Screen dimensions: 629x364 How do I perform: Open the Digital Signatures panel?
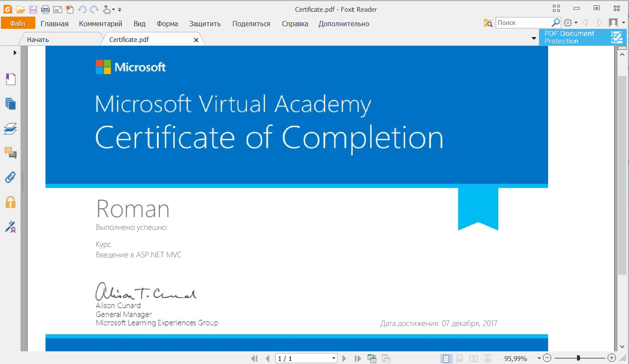[10, 227]
